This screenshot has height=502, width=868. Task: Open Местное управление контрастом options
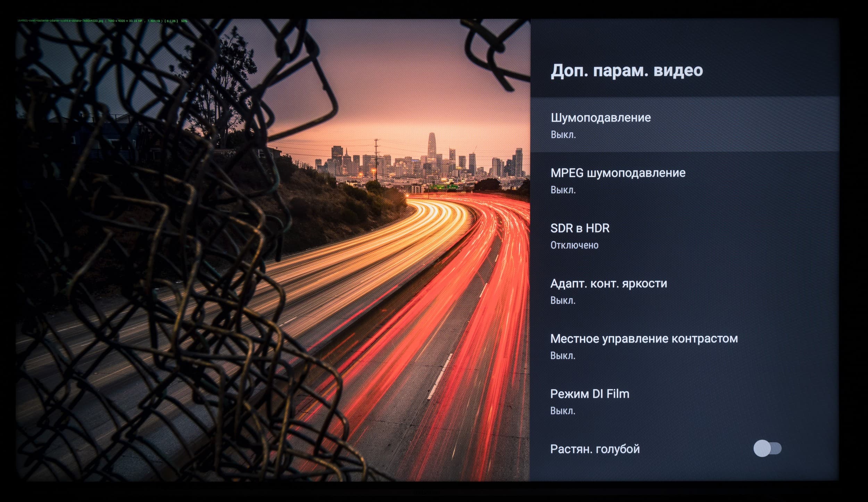[x=644, y=339]
